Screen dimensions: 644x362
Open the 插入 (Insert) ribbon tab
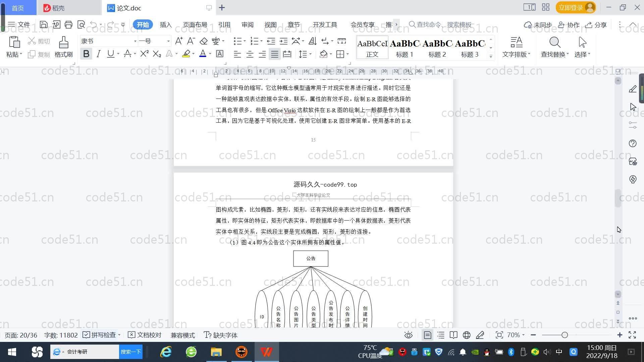pos(166,25)
